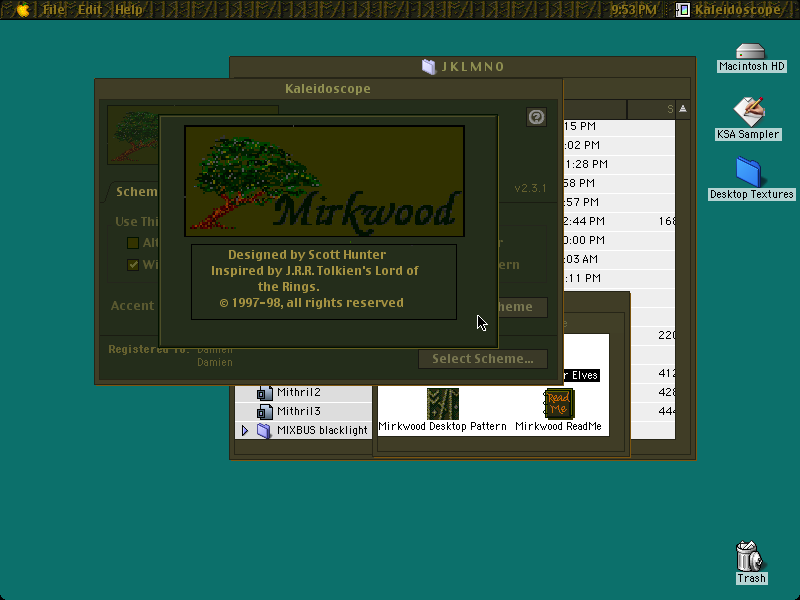The image size is (800, 600).
Task: Toggle the second, checked checkbox under Use This
Action: pyautogui.click(x=133, y=265)
